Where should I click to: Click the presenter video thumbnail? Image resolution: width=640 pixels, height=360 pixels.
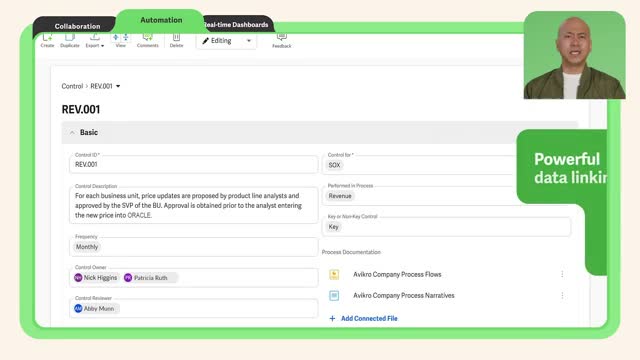tap(574, 55)
